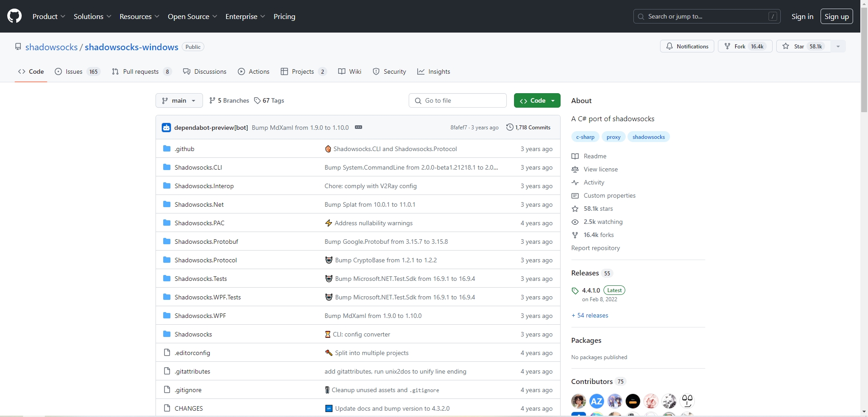This screenshot has width=868, height=417.
Task: Click View license
Action: [594, 169]
